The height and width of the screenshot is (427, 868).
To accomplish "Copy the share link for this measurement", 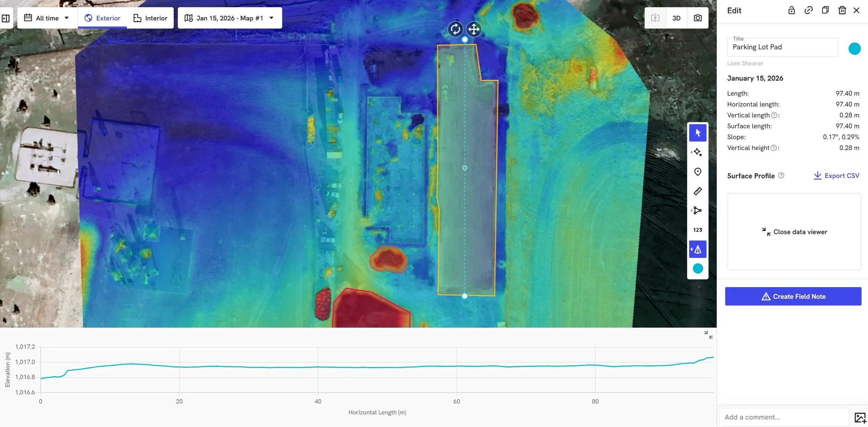I will pos(809,10).
